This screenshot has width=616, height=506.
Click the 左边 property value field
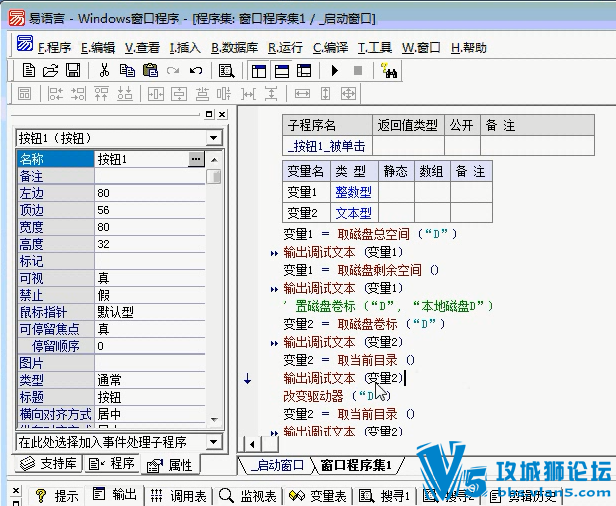150,193
